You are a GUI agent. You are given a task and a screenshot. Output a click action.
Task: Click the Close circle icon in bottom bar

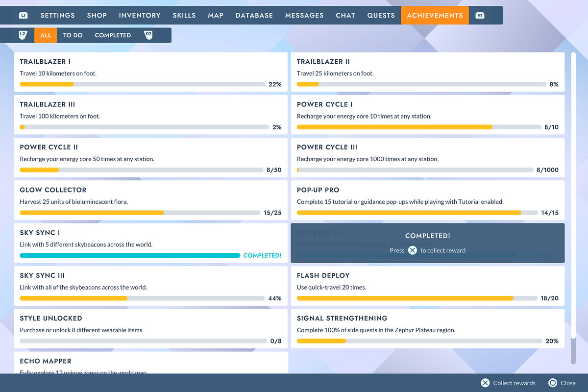[x=552, y=383]
